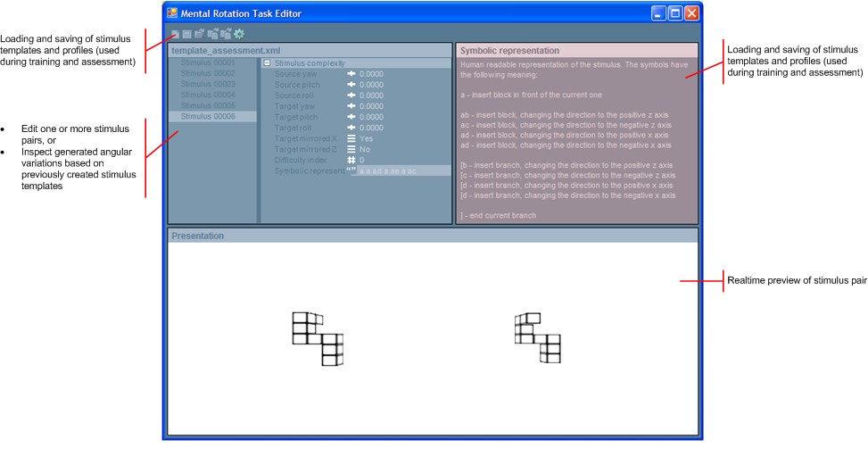
Task: Click the target stimulus shape in the preview
Action: click(x=538, y=338)
